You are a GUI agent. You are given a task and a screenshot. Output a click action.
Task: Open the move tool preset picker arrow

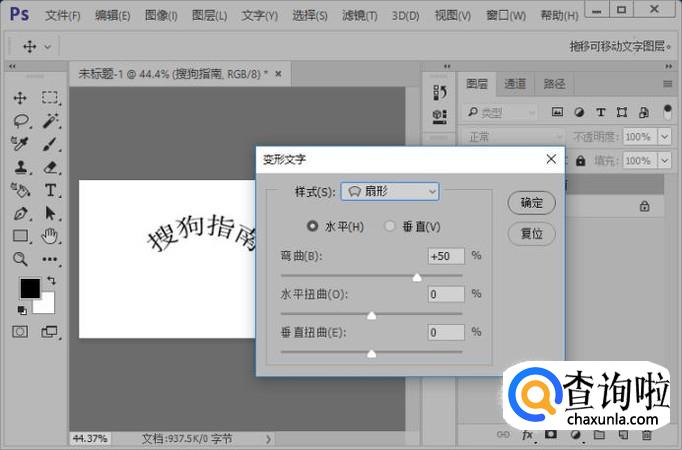[x=48, y=47]
